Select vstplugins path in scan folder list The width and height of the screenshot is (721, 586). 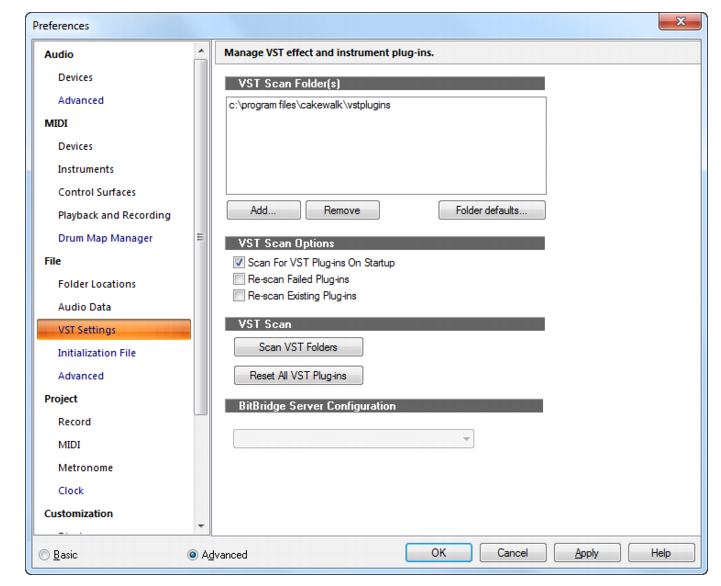(x=309, y=105)
